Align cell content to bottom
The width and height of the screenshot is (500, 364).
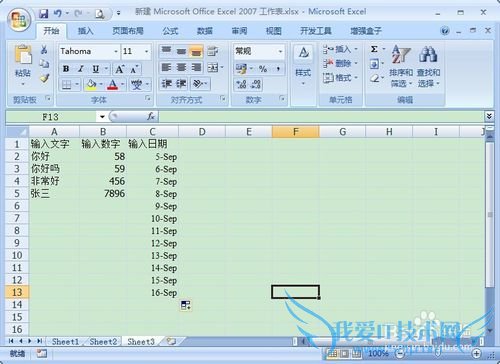[196, 51]
